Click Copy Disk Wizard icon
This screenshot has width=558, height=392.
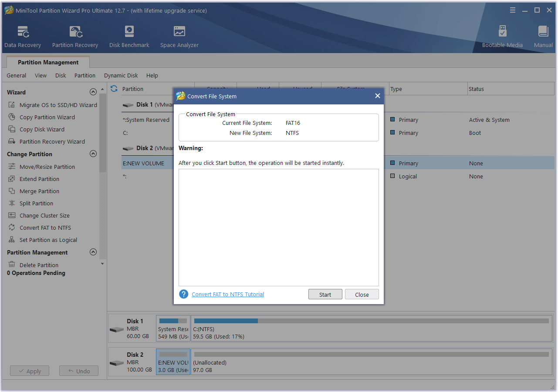click(x=12, y=129)
